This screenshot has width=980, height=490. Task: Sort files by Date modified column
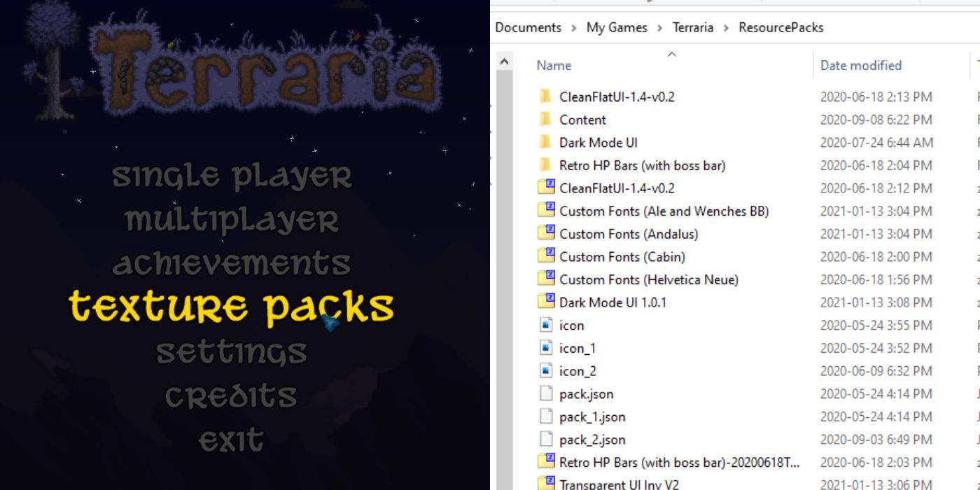(861, 65)
